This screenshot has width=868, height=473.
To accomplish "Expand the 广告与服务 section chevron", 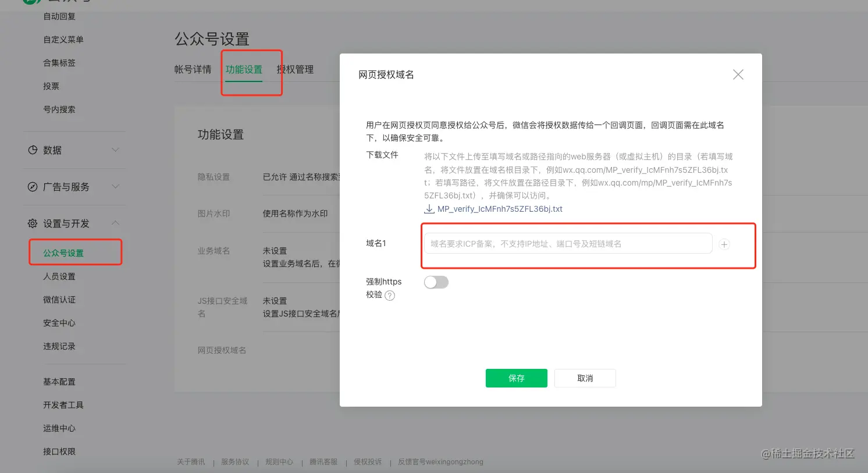I will tap(115, 187).
